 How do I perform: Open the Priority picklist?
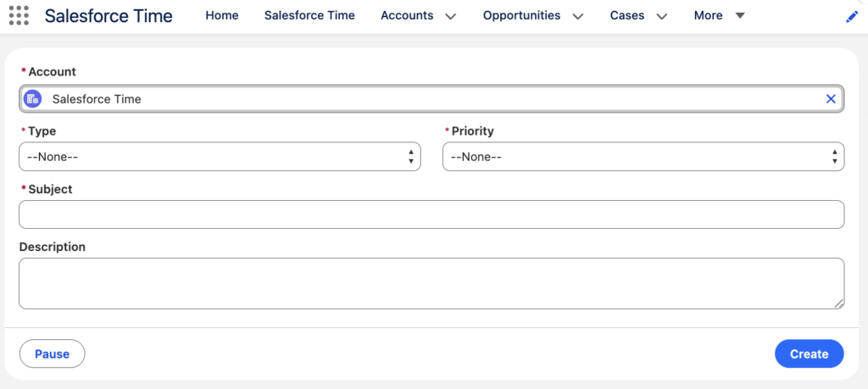tap(643, 157)
